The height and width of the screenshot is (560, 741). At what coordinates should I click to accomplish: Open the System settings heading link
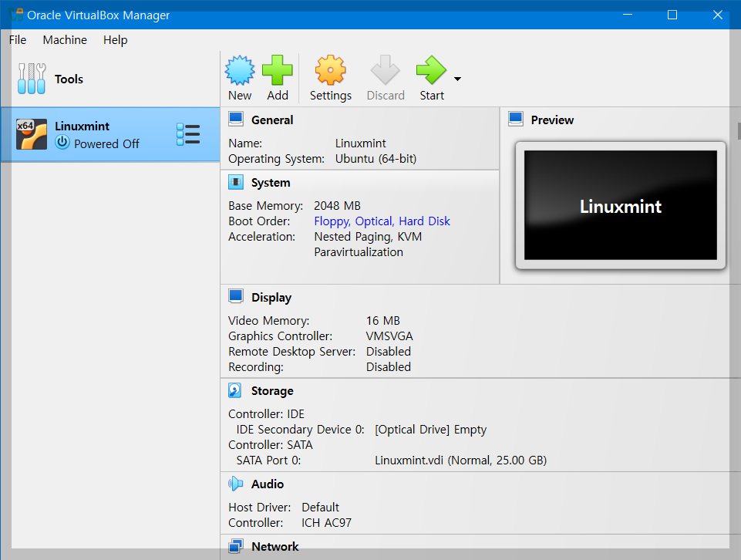[x=271, y=183]
